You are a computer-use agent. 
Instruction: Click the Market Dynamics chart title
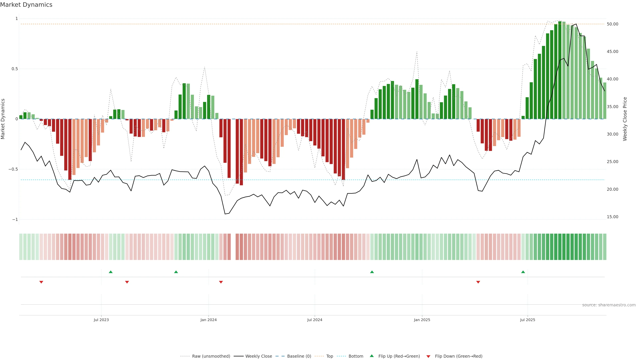(26, 5)
